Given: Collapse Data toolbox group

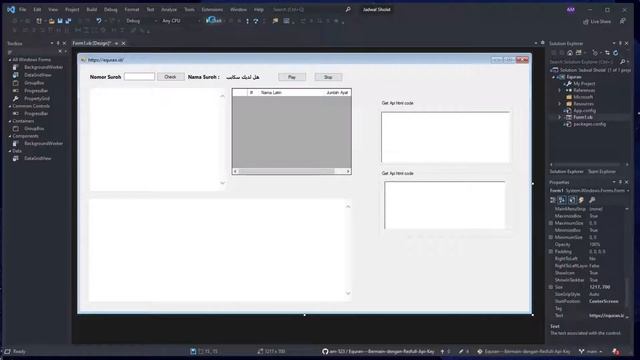Looking at the screenshot, I should 10,151.
